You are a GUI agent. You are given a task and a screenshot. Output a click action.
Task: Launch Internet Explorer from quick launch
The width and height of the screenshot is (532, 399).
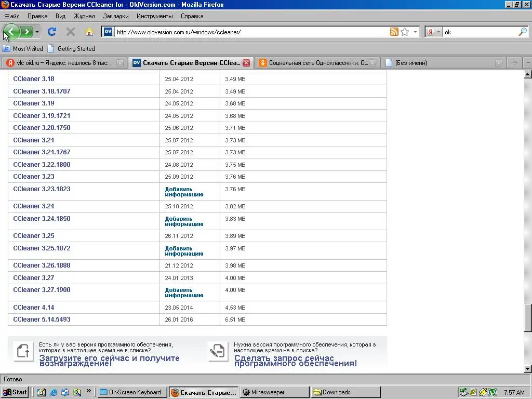pyautogui.click(x=54, y=392)
